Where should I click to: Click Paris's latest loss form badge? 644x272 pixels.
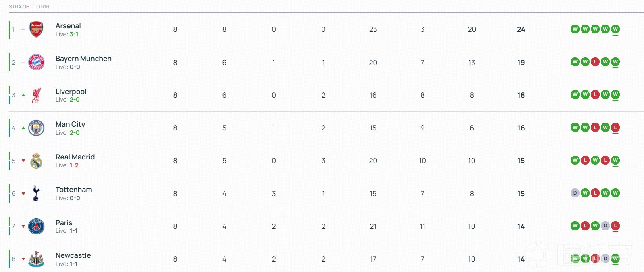coord(615,226)
